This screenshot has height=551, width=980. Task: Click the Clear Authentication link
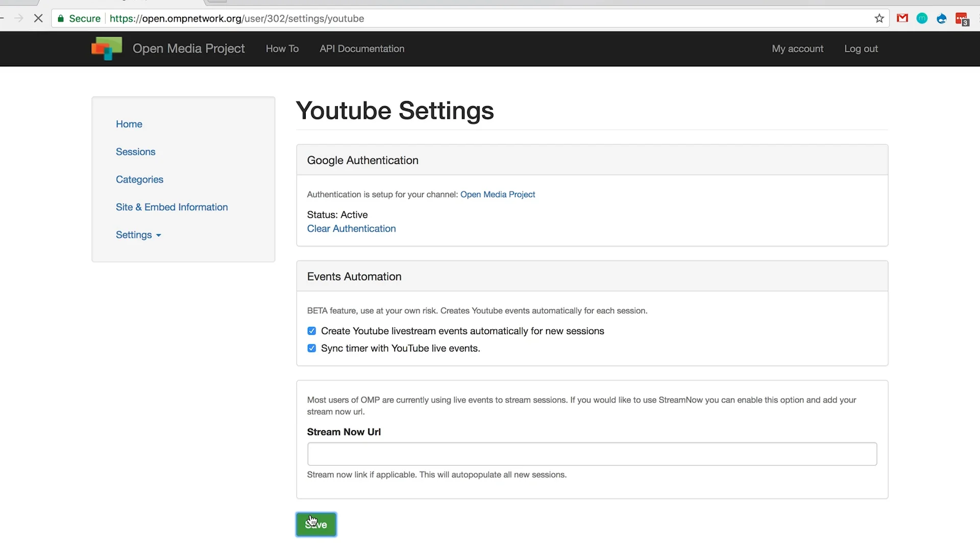[351, 229]
